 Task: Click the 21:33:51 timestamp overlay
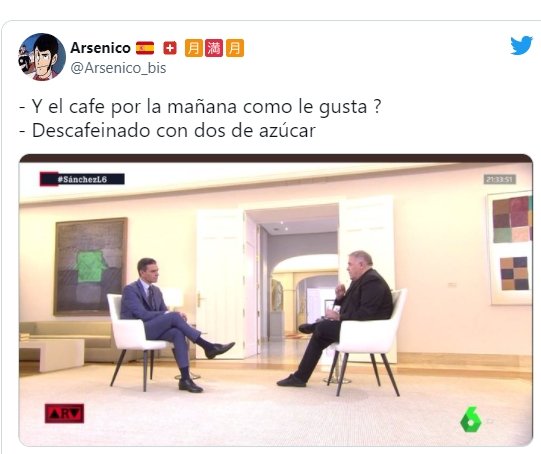tap(500, 179)
